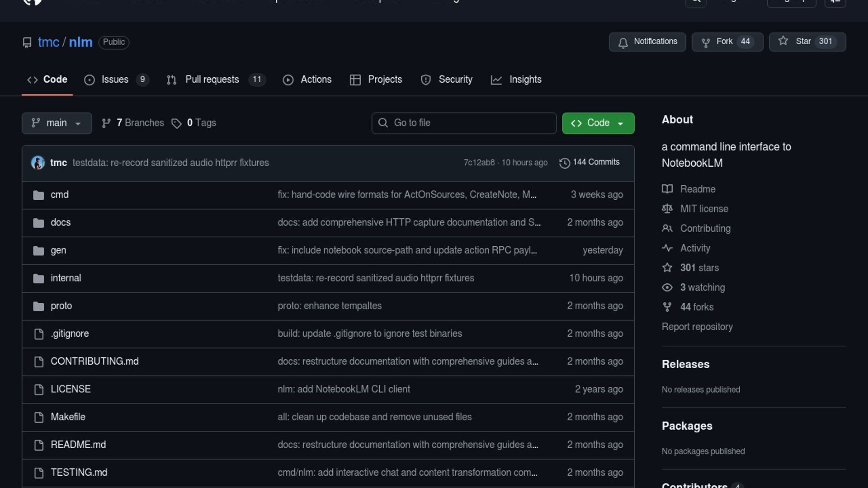Image resolution: width=868 pixels, height=488 pixels.
Task: Open the cmd folder icon
Action: (38, 195)
